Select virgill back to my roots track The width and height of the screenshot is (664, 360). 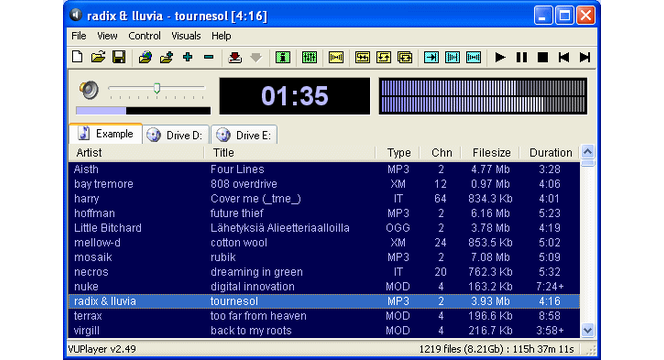pos(324,330)
